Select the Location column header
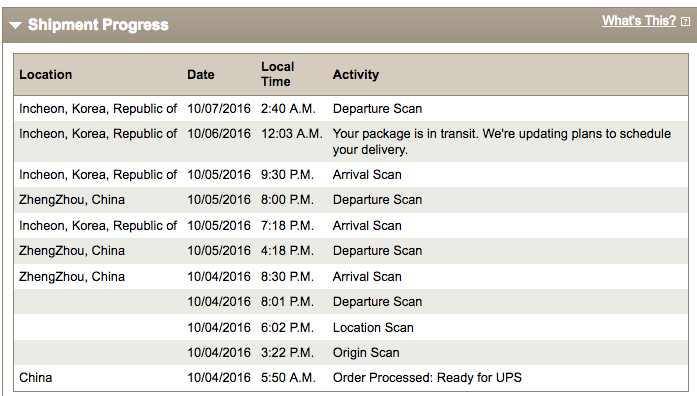This screenshot has height=396, width=697. [x=45, y=75]
